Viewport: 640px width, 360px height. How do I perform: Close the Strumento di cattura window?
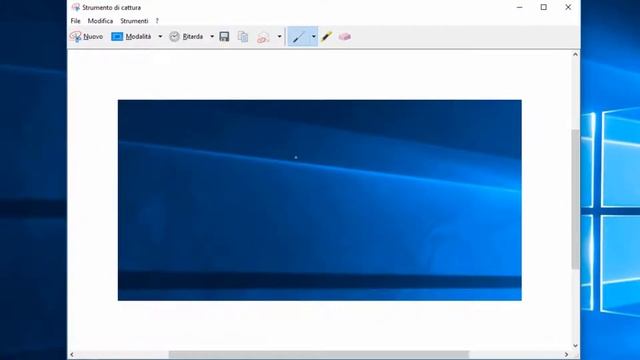click(568, 7)
